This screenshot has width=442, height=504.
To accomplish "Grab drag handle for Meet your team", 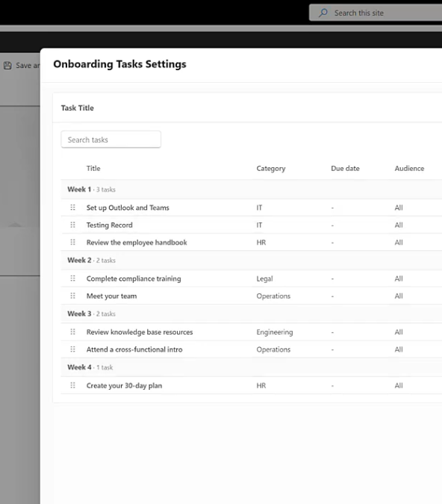I will click(x=72, y=296).
